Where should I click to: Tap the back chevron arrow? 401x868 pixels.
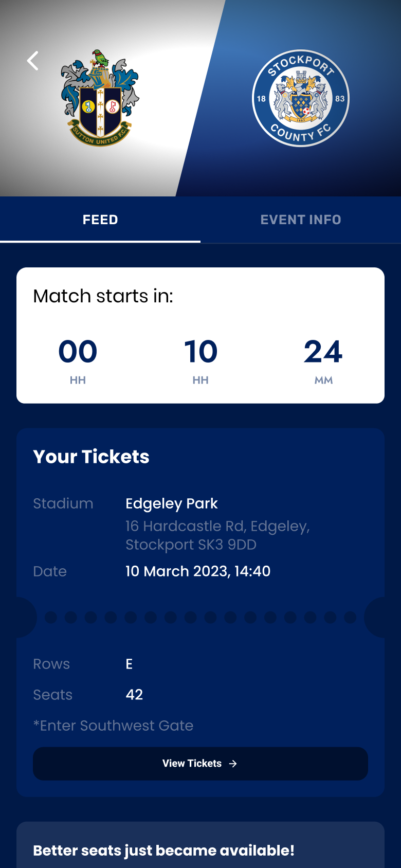tap(33, 61)
